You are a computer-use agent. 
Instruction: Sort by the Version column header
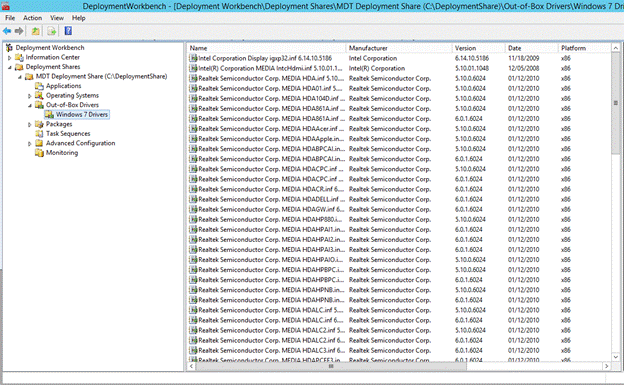point(479,48)
